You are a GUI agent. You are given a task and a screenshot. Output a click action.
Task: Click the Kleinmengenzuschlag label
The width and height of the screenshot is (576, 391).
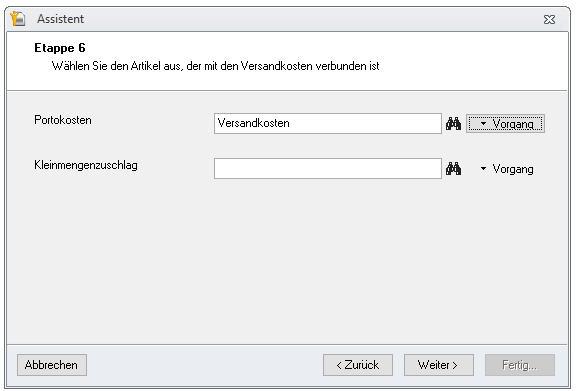pyautogui.click(x=86, y=165)
